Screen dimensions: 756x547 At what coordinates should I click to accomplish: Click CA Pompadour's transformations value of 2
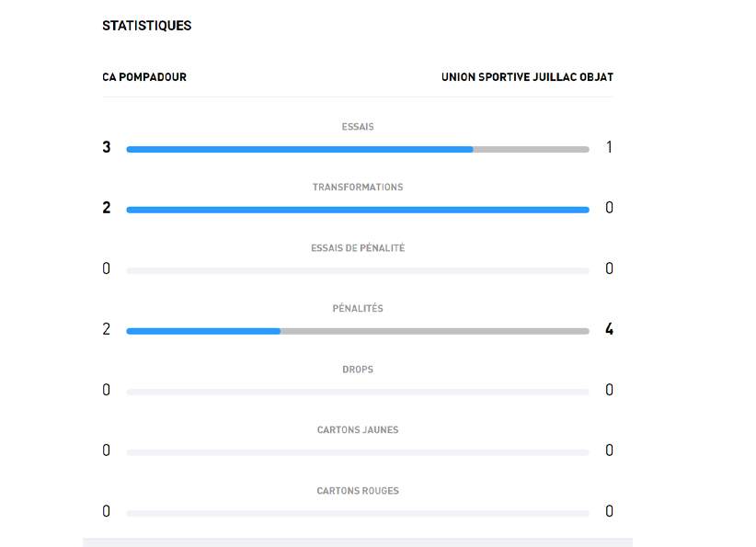point(107,208)
